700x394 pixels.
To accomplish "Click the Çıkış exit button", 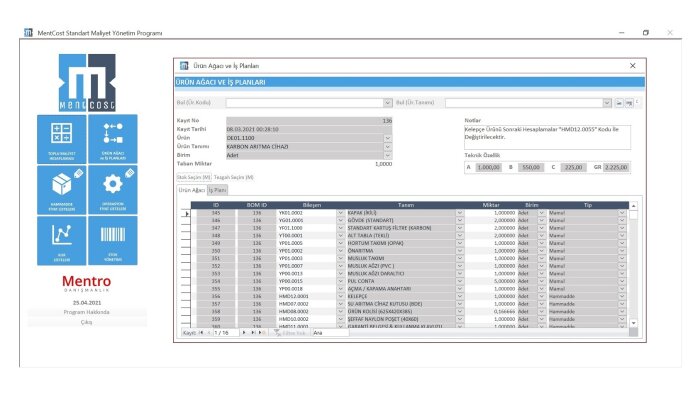I will pos(87,322).
